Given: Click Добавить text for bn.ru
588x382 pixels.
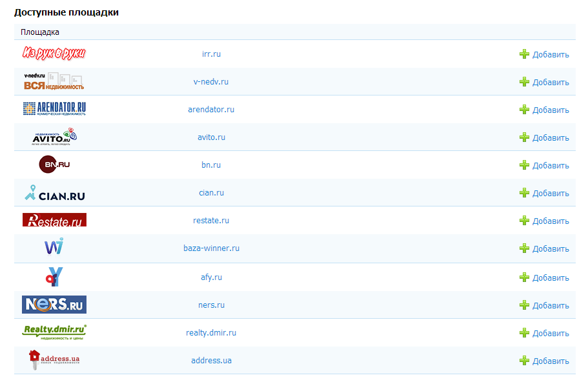Looking at the screenshot, I should [551, 166].
